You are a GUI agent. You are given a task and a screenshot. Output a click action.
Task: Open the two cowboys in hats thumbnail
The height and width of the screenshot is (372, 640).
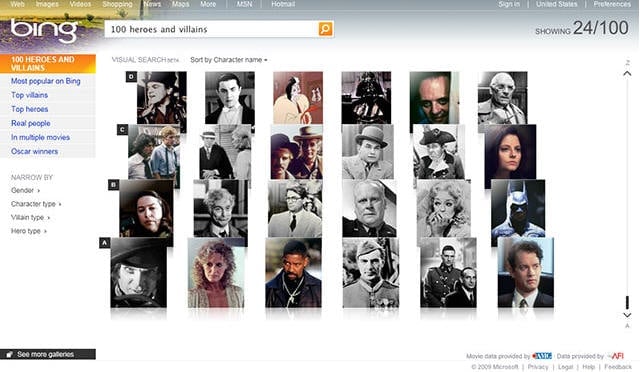[296, 152]
